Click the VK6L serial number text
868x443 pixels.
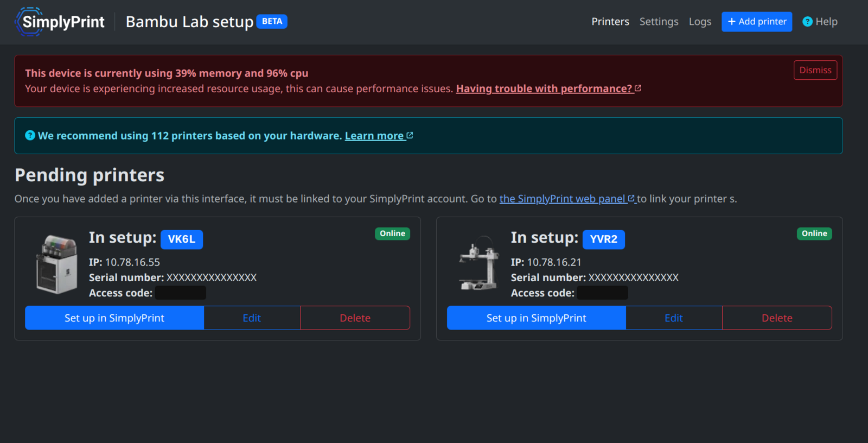pyautogui.click(x=212, y=277)
